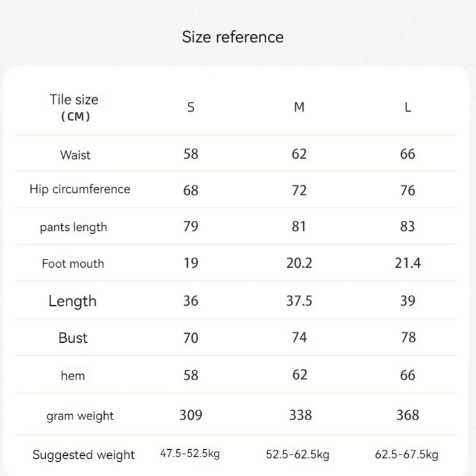
Task: Click the 62.5-67.5kg suggested weight
Action: (x=408, y=455)
